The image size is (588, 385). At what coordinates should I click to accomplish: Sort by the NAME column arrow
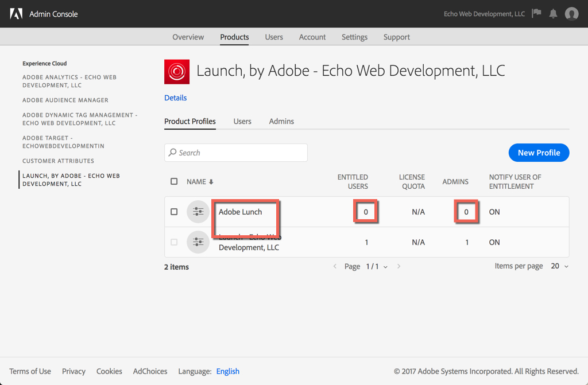pyautogui.click(x=211, y=182)
